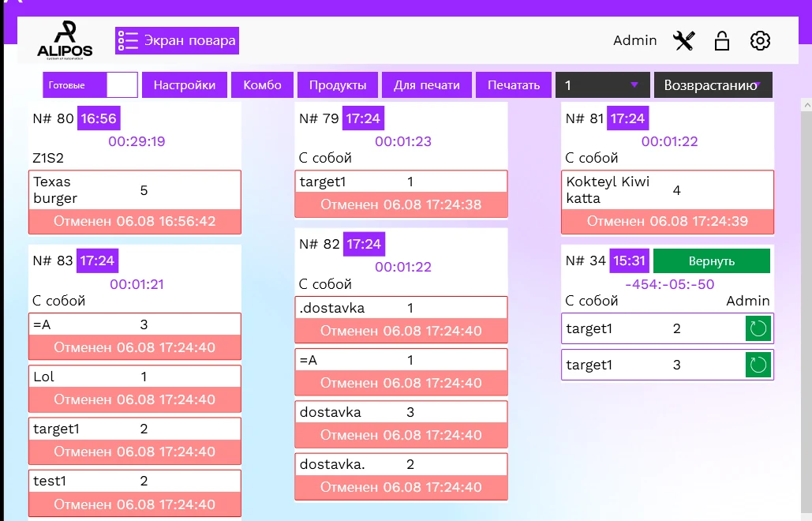
Task: Open the wrench and screwdriver tools icon
Action: point(683,40)
